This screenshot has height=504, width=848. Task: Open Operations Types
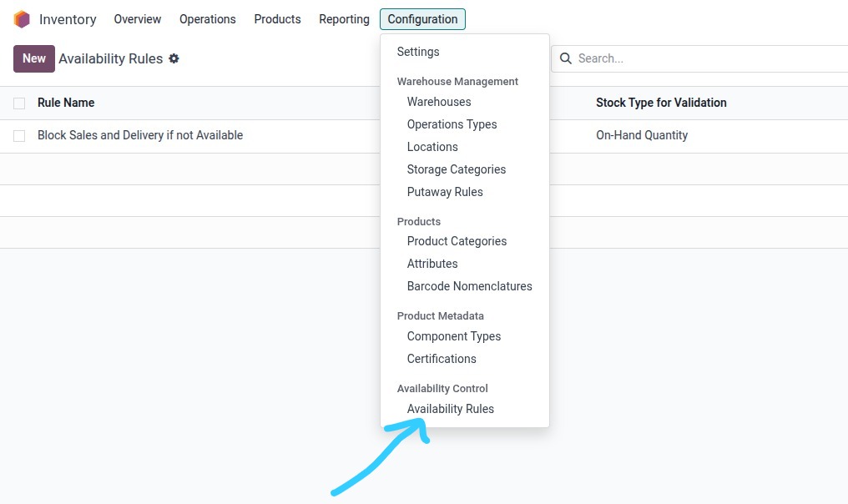point(452,123)
